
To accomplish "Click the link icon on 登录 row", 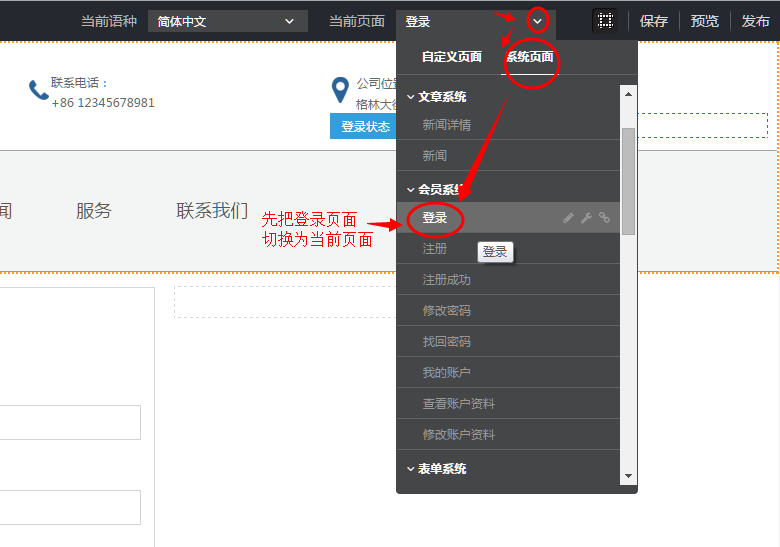I will tap(604, 218).
